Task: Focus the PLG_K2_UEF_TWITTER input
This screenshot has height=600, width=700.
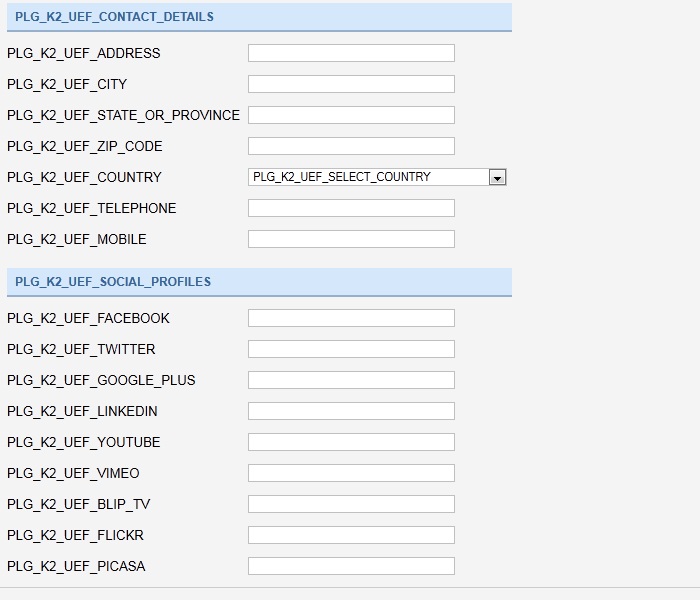Action: pyautogui.click(x=351, y=349)
